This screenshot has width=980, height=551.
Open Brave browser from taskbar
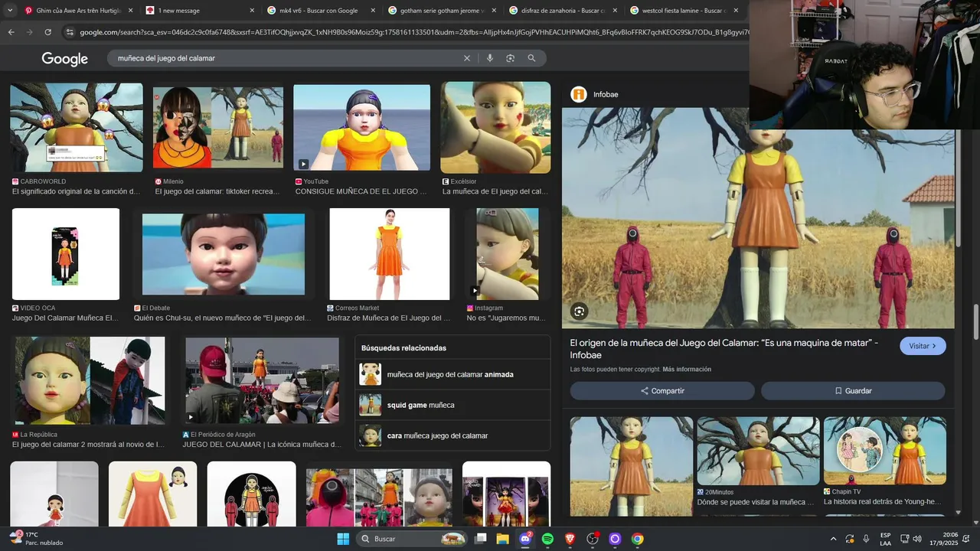click(570, 539)
